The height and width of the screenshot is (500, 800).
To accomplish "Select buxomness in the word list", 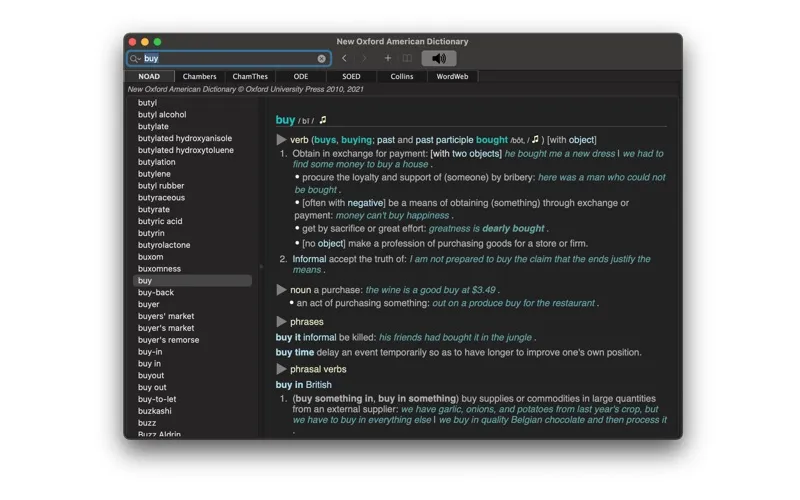I will [x=159, y=269].
